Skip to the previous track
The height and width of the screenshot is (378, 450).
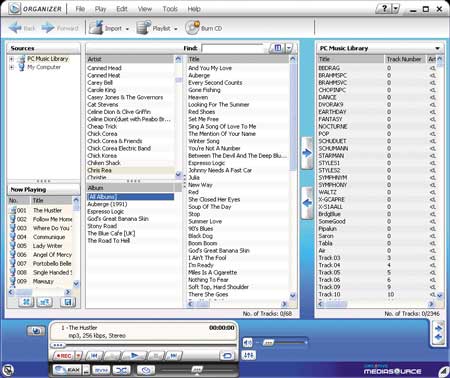94,356
